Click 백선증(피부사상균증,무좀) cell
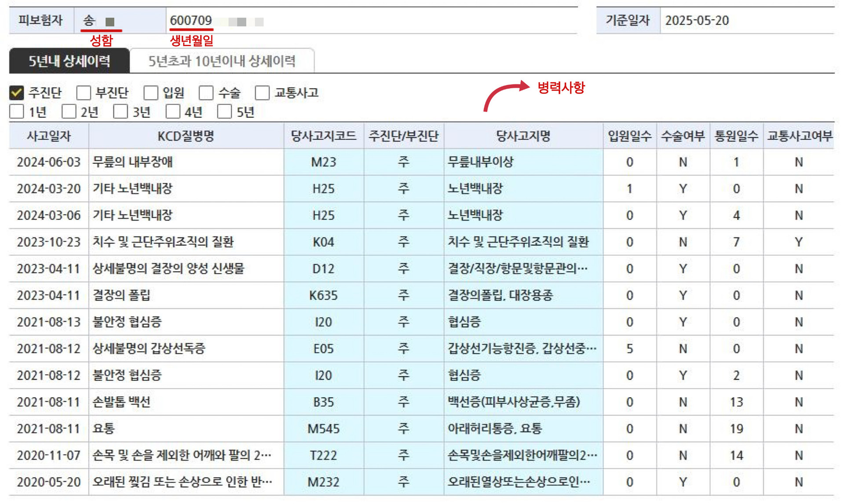 click(523, 402)
